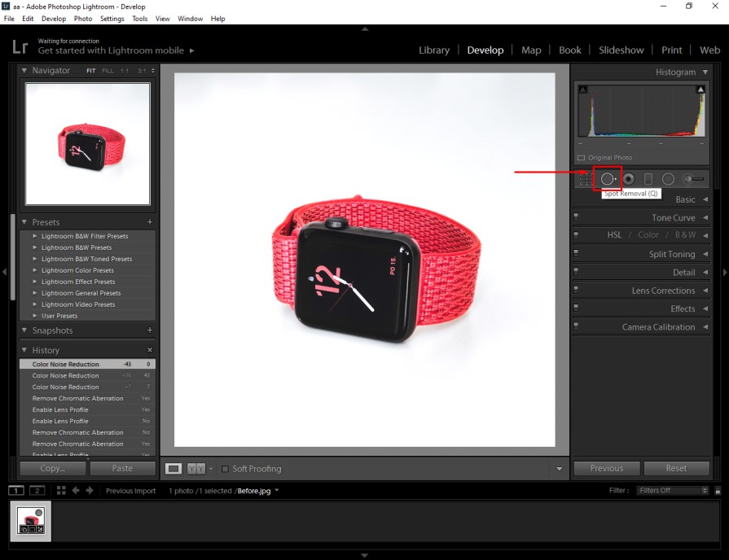
Task: Click the Reset button
Action: point(676,468)
